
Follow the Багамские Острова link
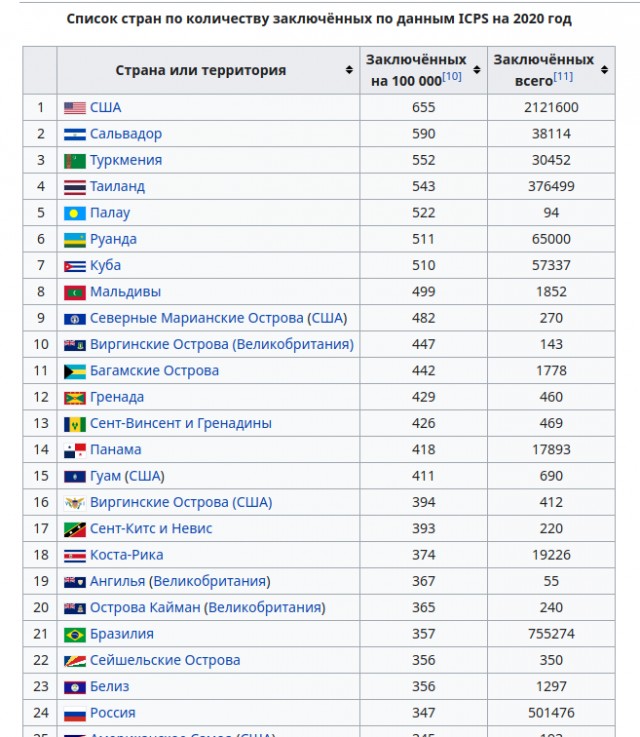(x=154, y=371)
